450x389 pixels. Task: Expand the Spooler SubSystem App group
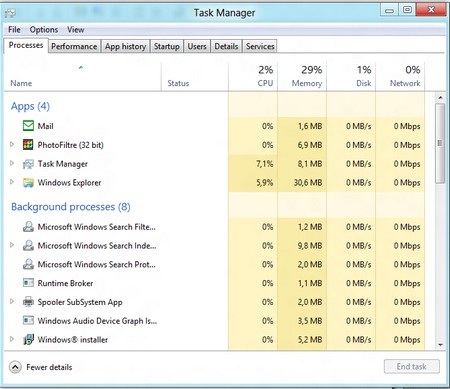coord(12,301)
